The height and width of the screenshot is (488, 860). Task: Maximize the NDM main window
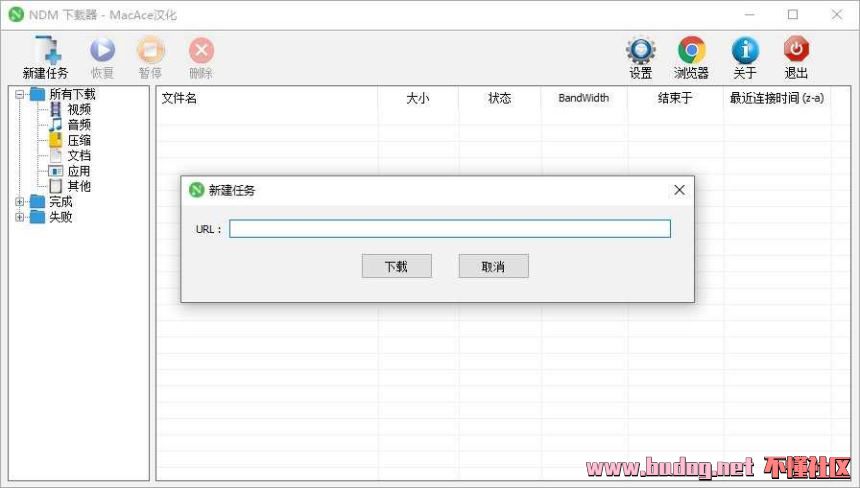pyautogui.click(x=793, y=15)
